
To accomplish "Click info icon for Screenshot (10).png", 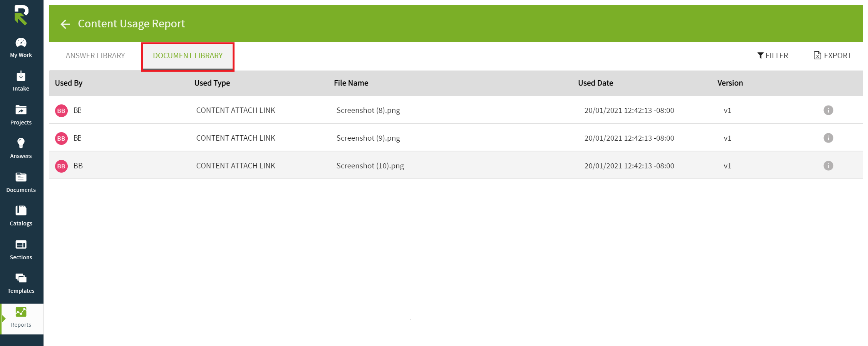I will pyautogui.click(x=828, y=166).
